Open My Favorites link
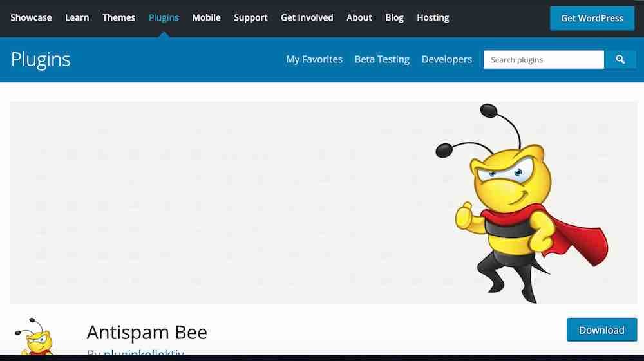Image resolution: width=644 pixels, height=361 pixels. [314, 59]
